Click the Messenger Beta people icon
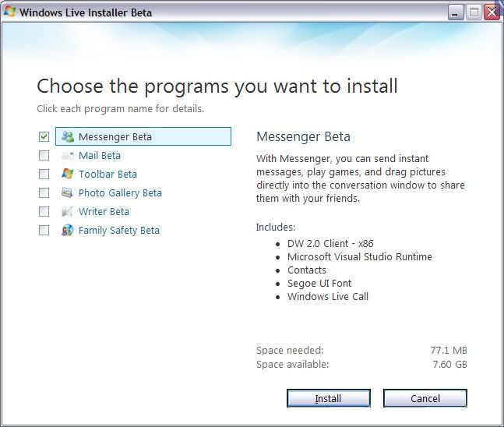This screenshot has height=427, width=504. pyautogui.click(x=68, y=136)
